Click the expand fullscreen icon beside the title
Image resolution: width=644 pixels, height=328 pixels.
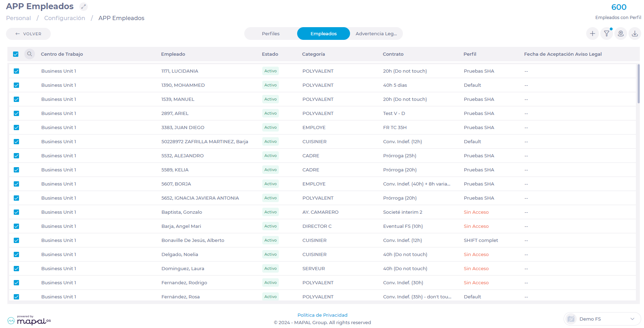(x=83, y=7)
